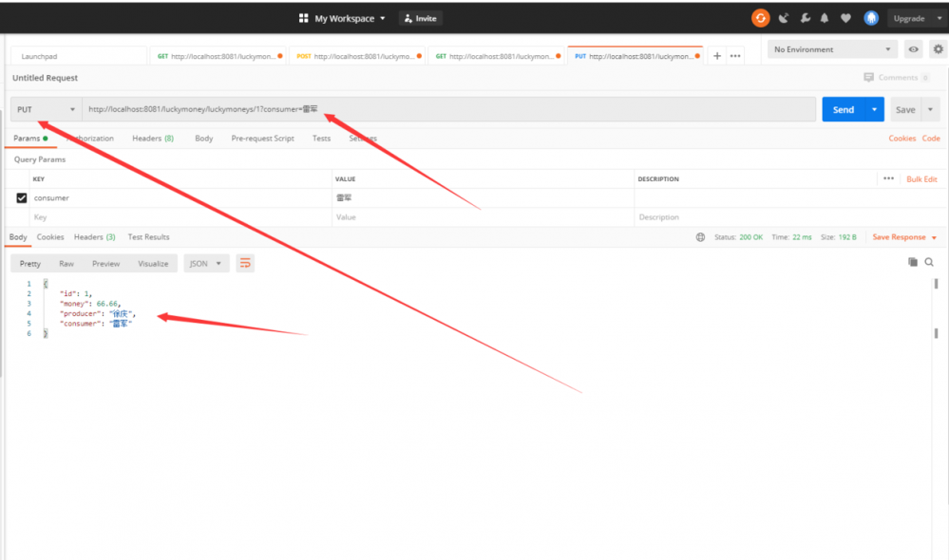Click the network globe icon
The height and width of the screenshot is (560, 949).
tap(700, 237)
